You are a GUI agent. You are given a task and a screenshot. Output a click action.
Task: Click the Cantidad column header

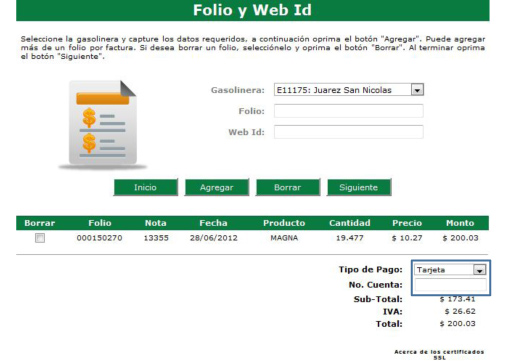(350, 223)
